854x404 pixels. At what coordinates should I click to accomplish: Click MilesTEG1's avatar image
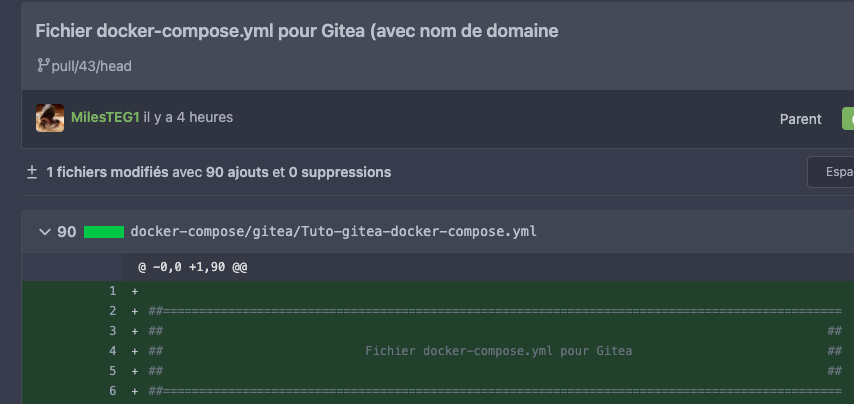click(x=50, y=118)
